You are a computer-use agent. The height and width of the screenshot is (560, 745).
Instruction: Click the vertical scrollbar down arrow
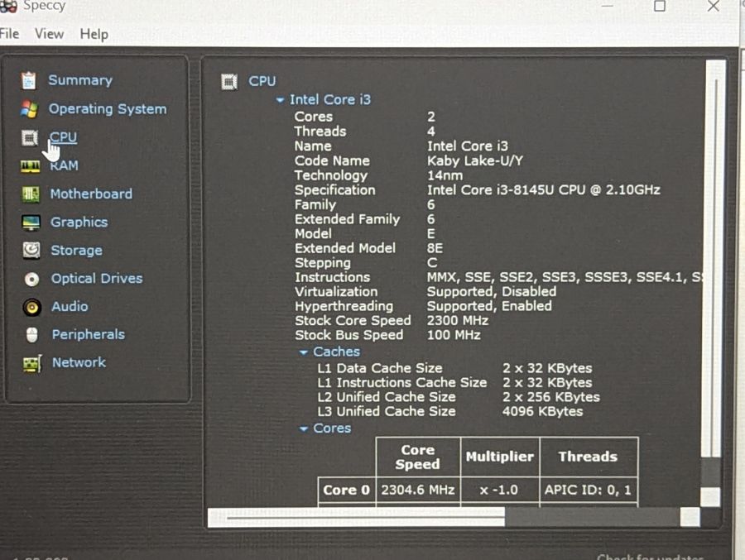pyautogui.click(x=710, y=497)
